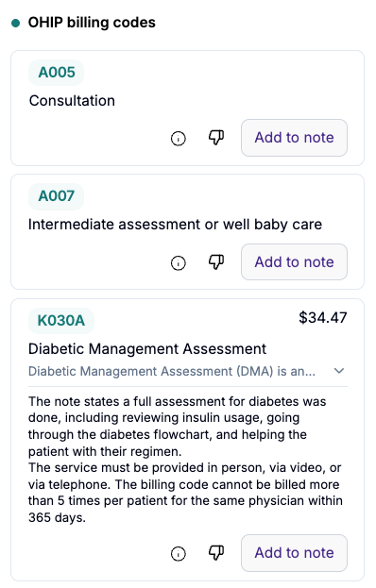Screen dimensions: 376x588
Task: Thumbs down the A005 Consultation code
Action: pyautogui.click(x=216, y=138)
